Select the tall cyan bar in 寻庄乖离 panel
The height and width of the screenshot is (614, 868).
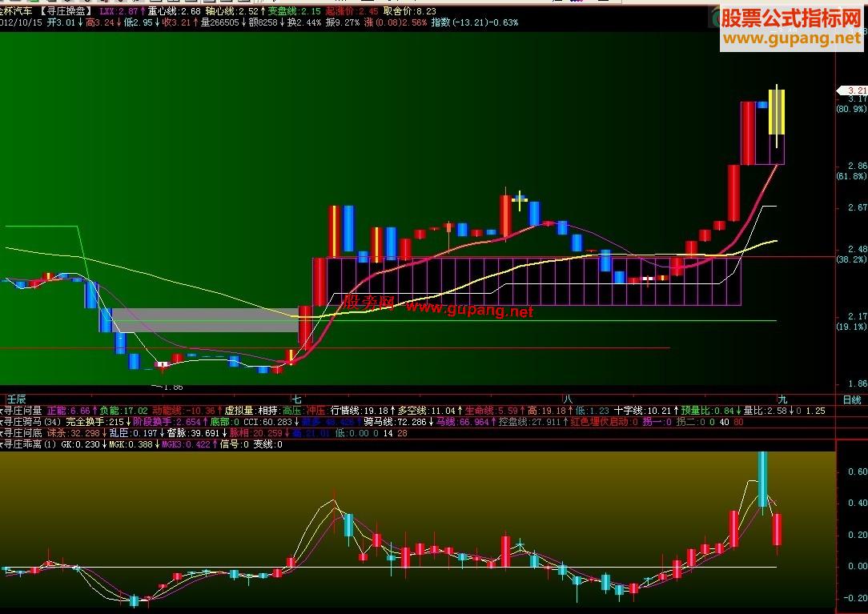pos(762,479)
